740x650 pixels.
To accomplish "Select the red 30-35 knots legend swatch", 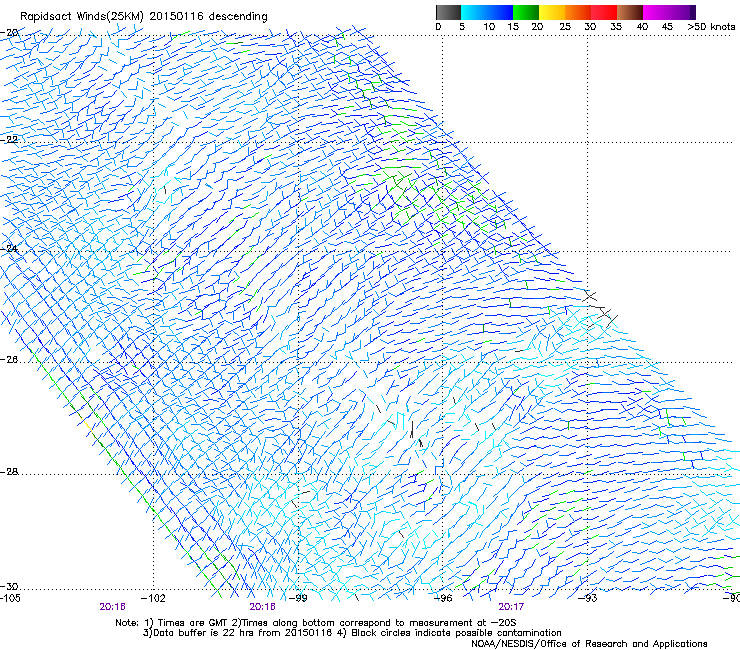I will pyautogui.click(x=604, y=12).
